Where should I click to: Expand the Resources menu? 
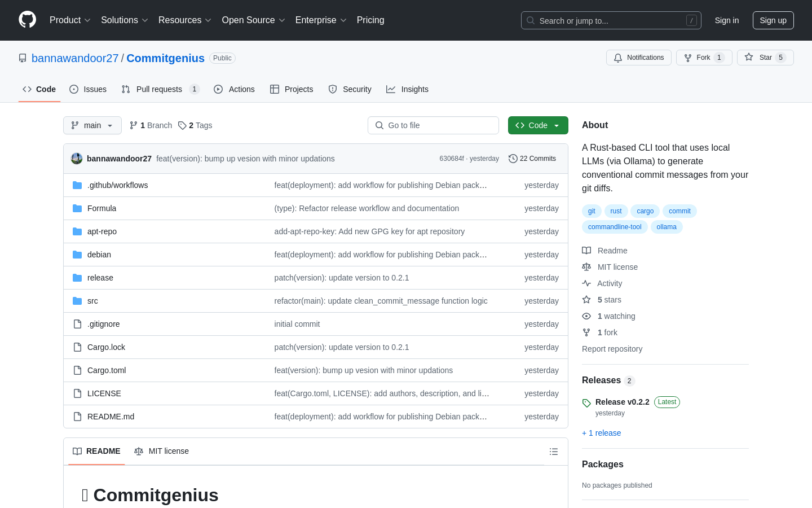click(185, 20)
